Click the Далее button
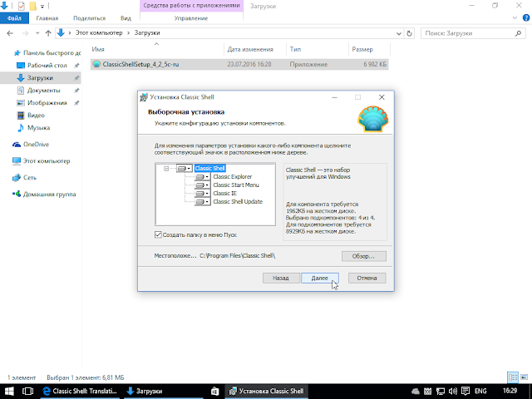Viewport: 532px width, 399px height. coord(319,278)
